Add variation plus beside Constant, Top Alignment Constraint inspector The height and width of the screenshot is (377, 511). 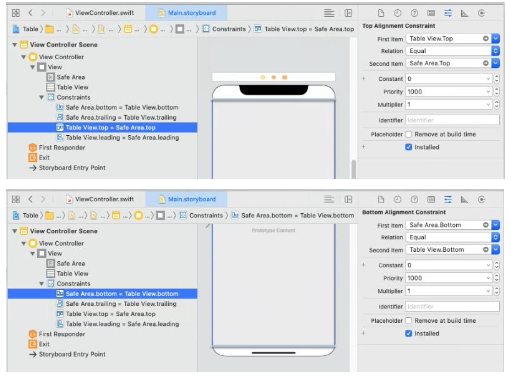click(364, 79)
